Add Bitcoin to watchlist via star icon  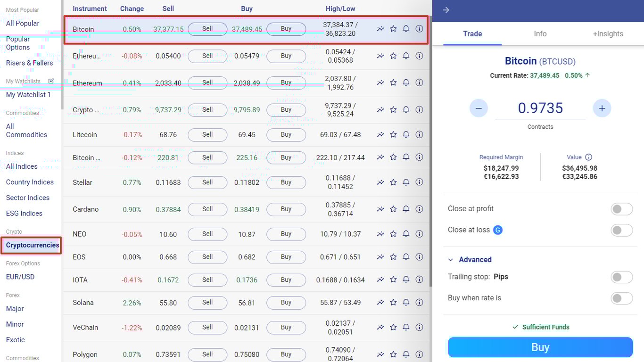point(393,29)
